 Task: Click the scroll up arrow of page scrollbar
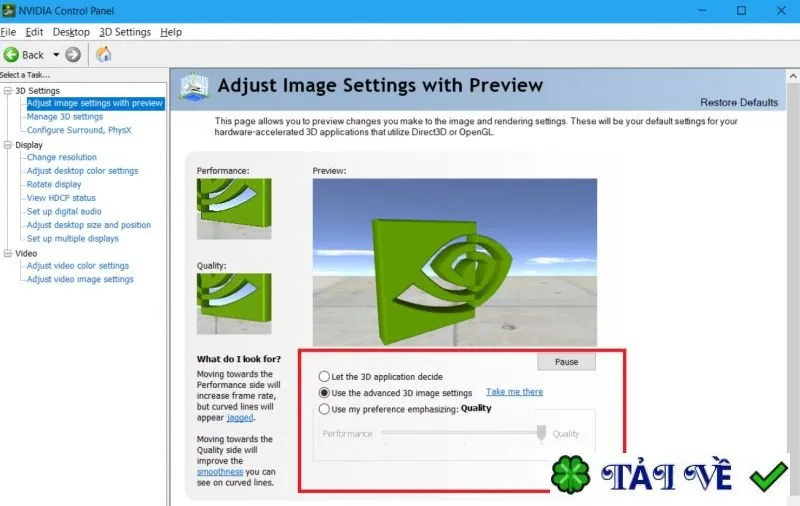[x=793, y=76]
